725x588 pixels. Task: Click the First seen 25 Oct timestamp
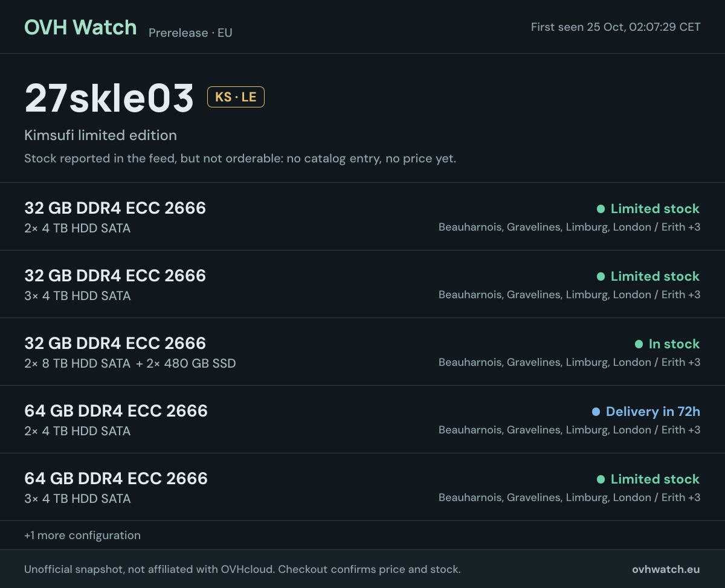coord(616,27)
